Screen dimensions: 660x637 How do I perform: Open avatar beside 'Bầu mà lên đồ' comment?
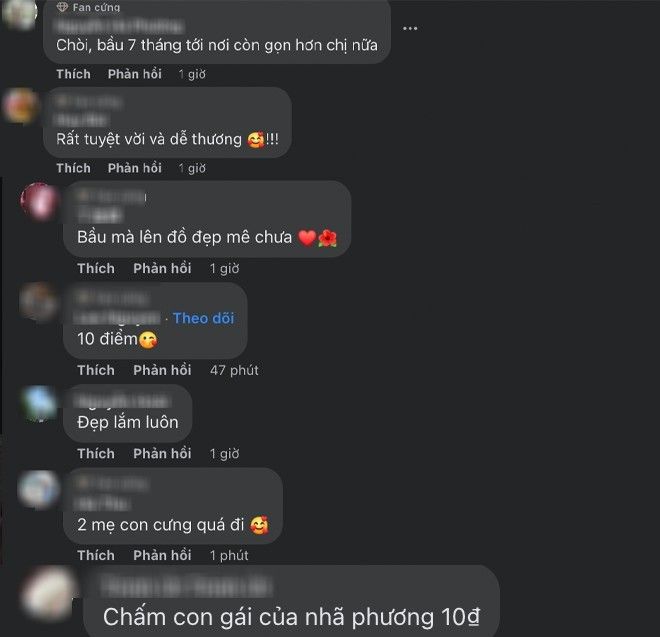point(40,201)
